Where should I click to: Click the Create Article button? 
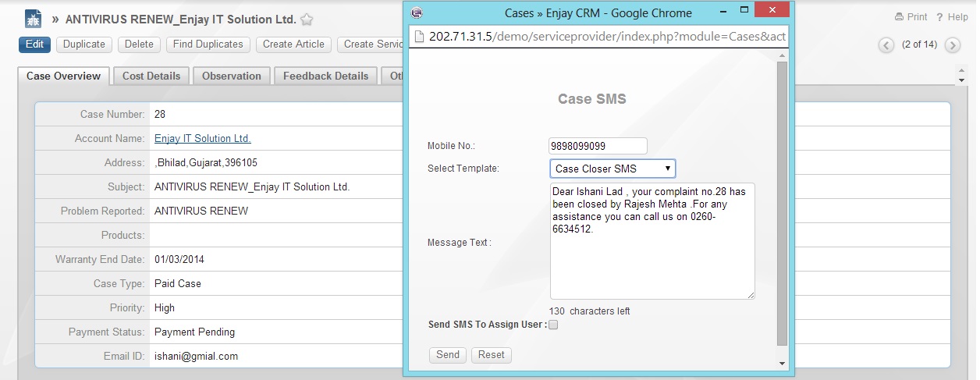tap(293, 44)
